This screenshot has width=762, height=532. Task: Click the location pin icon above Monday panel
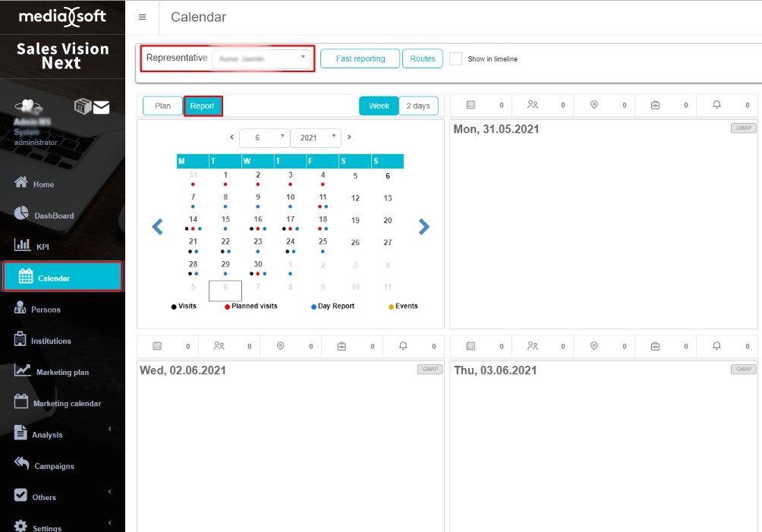coord(594,105)
